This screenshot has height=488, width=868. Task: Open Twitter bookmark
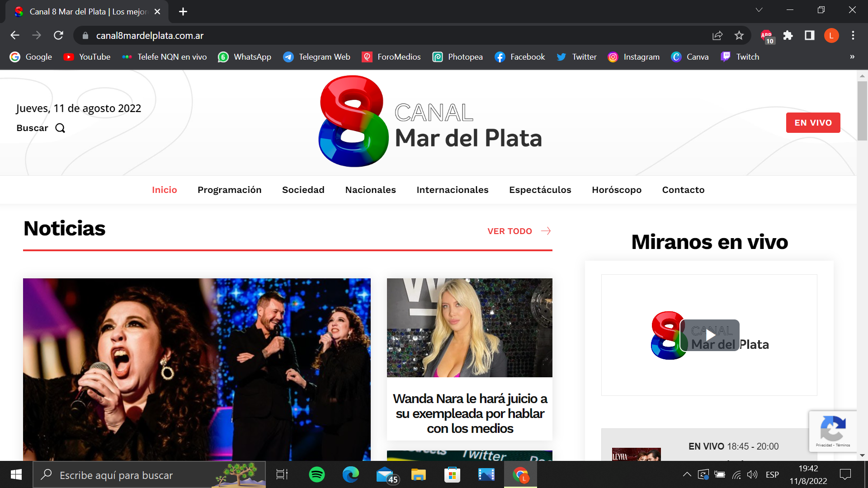[x=577, y=57]
